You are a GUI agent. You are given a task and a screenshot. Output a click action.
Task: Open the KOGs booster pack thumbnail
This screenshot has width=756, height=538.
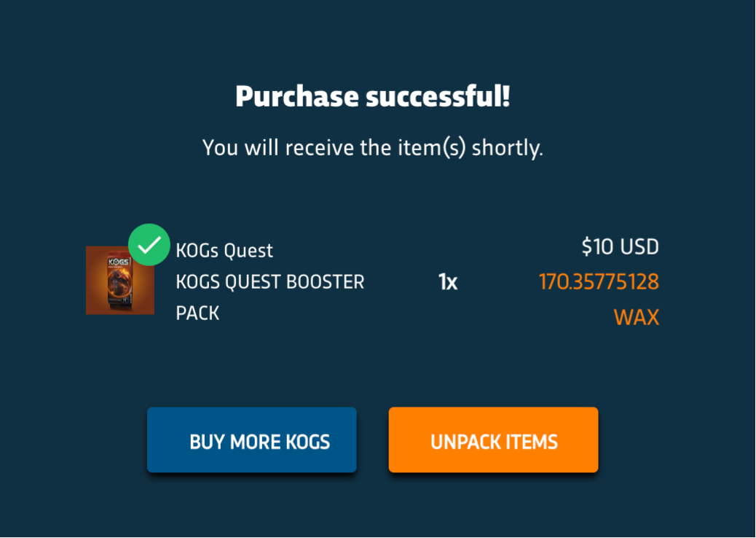pos(119,281)
